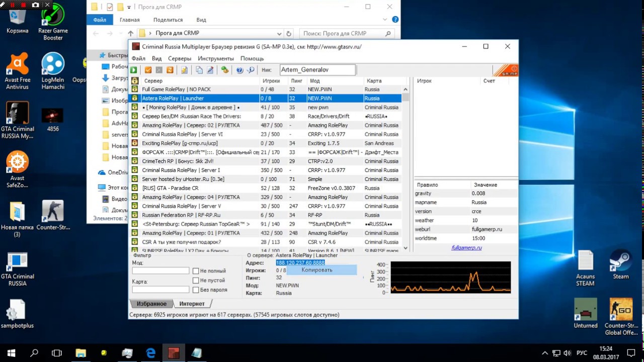Open Microsoft Edge from the taskbar

click(150, 353)
